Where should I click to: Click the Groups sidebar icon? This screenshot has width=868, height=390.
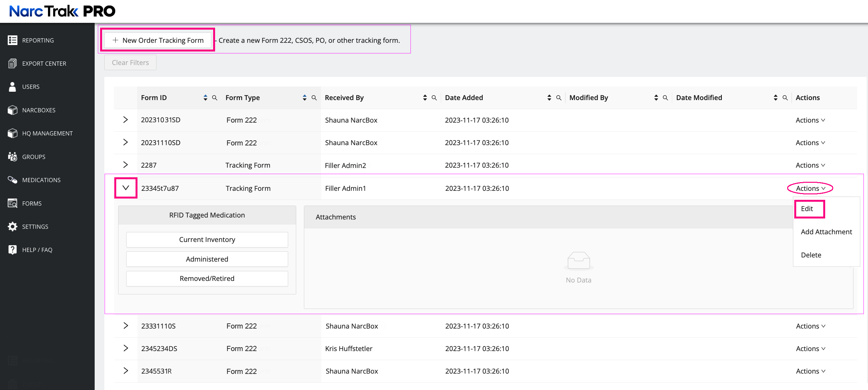click(x=13, y=157)
